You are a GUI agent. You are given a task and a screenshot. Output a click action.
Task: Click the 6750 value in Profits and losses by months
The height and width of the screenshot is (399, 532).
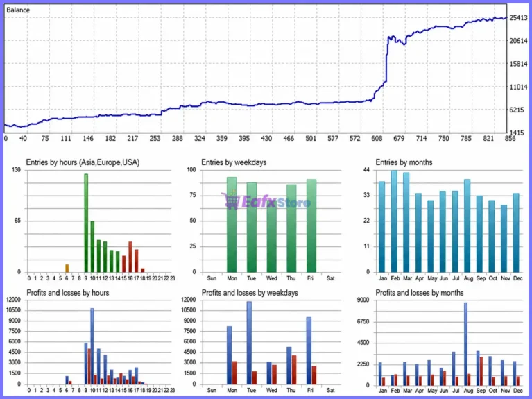point(363,321)
